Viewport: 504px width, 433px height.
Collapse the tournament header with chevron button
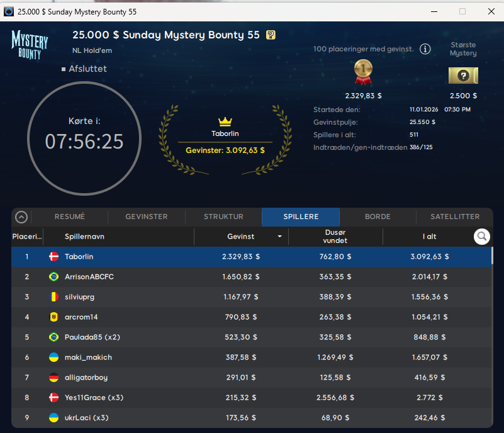pyautogui.click(x=21, y=217)
